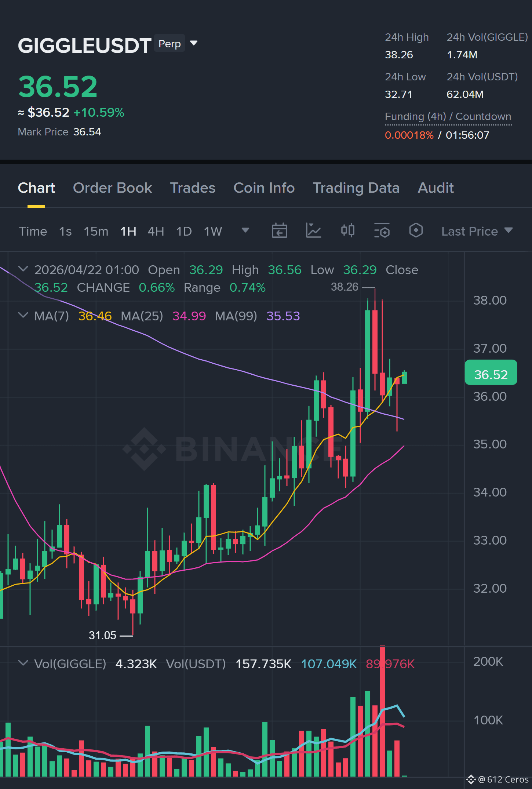Select the 4H timeframe button
Viewport: 532px width, 789px height.
(156, 231)
